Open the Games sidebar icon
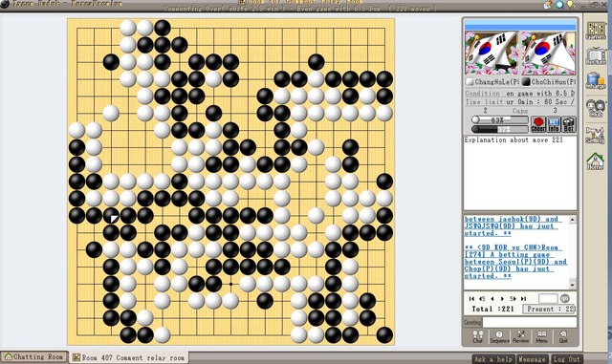This screenshot has height=364, width=612. [596, 31]
